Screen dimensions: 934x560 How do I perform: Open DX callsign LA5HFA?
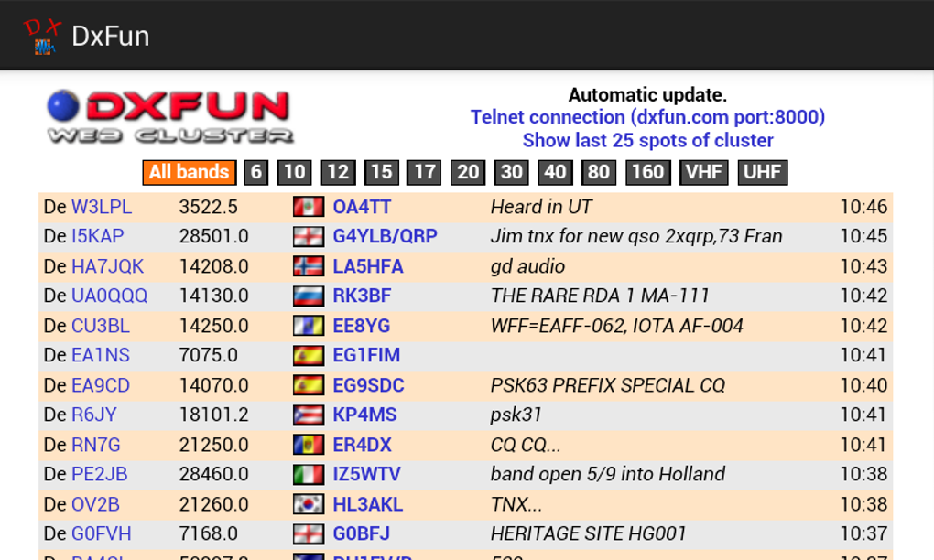[x=367, y=266]
